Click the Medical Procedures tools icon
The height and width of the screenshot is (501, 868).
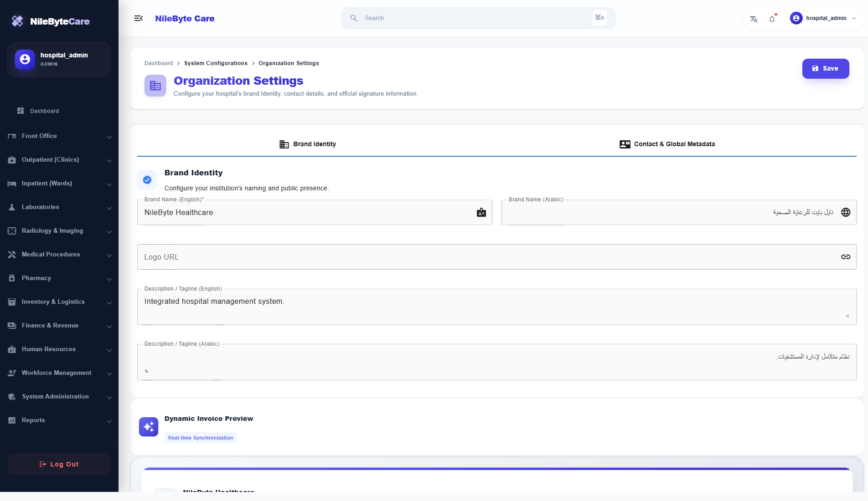[12, 255]
